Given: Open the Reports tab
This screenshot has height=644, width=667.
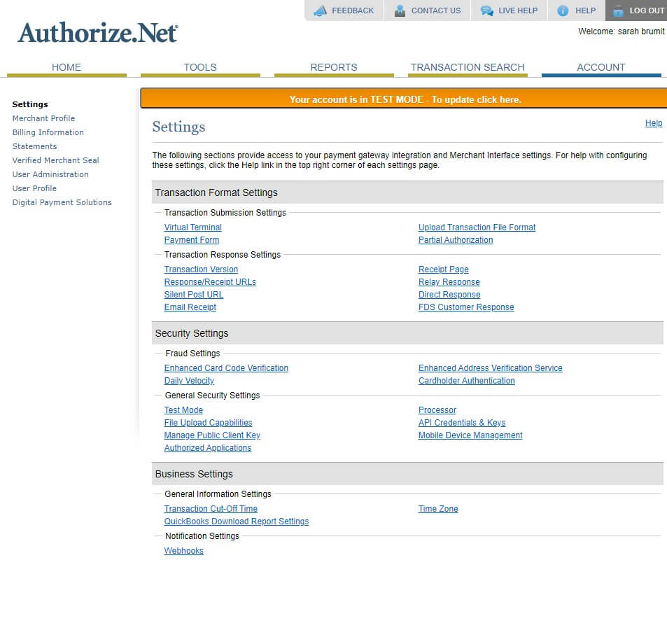Looking at the screenshot, I should [333, 67].
